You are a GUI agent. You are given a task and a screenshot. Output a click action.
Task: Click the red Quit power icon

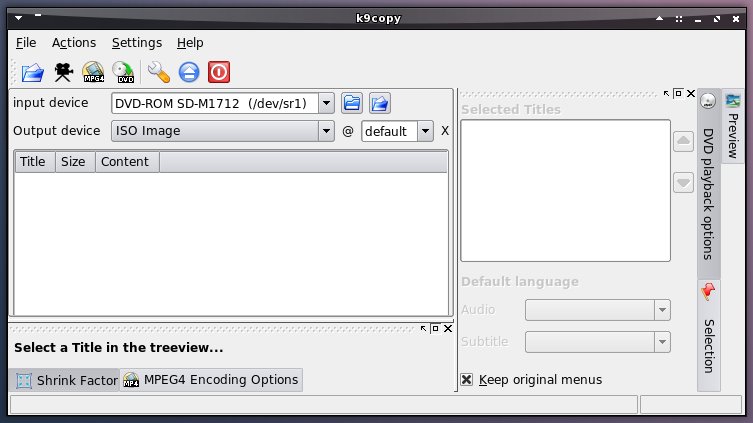coord(219,73)
